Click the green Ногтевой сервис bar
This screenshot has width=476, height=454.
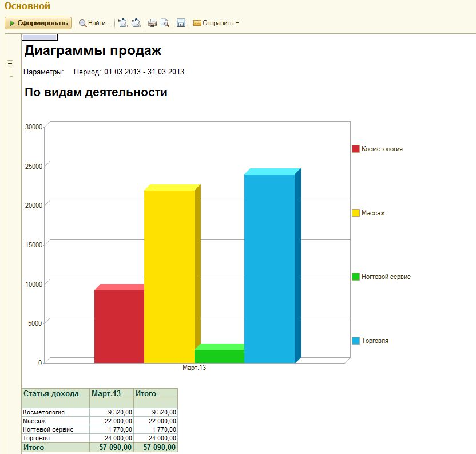(x=220, y=355)
